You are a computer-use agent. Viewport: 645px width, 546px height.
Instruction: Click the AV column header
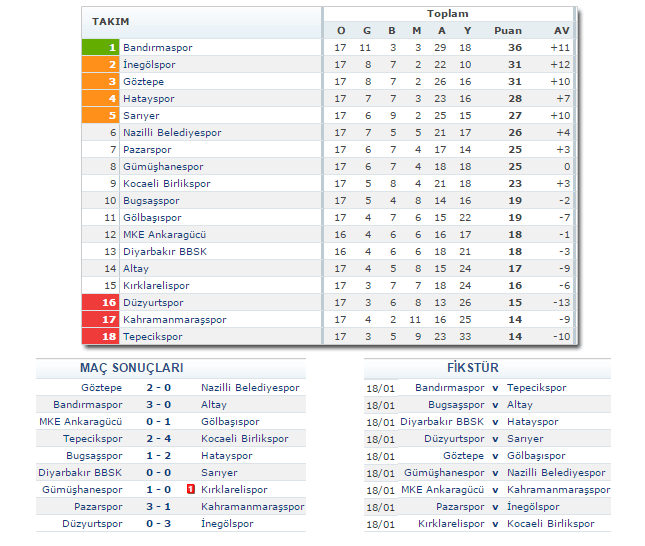pyautogui.click(x=561, y=30)
